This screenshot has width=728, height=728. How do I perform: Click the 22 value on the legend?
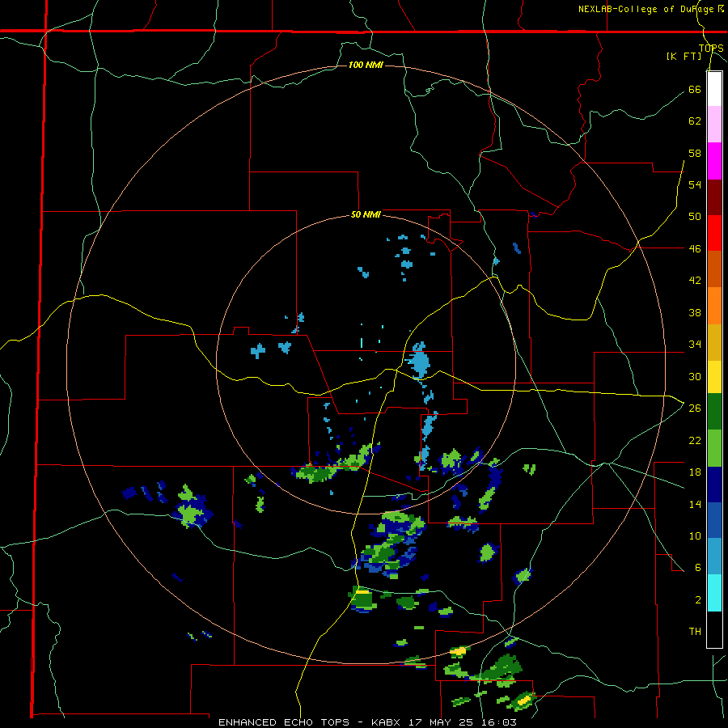coord(695,440)
